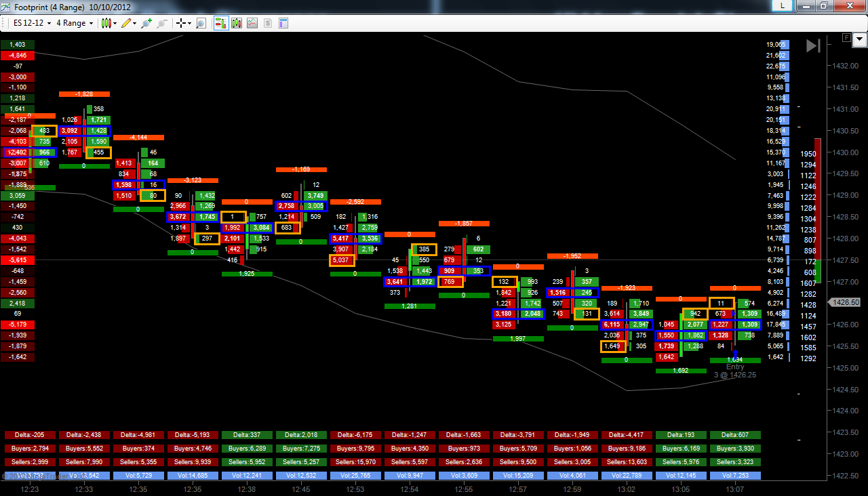Expand the chart style dropdown arrow
The image size is (868, 496).
click(x=115, y=23)
